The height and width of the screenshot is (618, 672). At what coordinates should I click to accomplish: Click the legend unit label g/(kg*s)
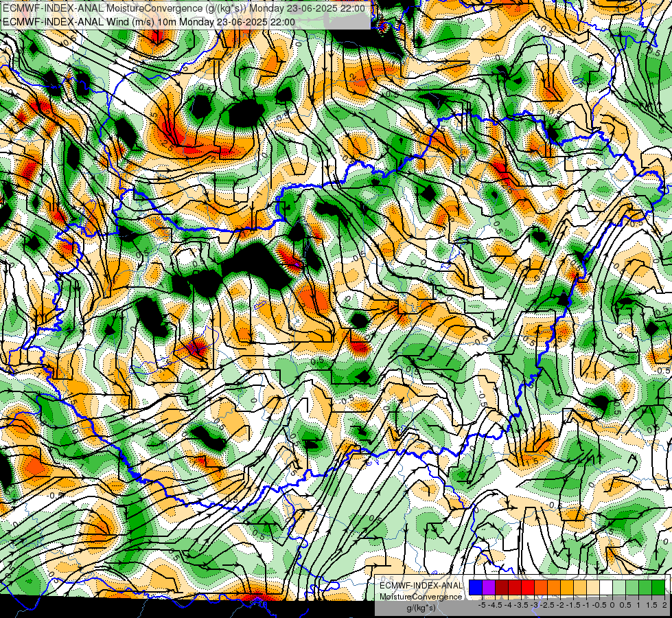point(421,608)
